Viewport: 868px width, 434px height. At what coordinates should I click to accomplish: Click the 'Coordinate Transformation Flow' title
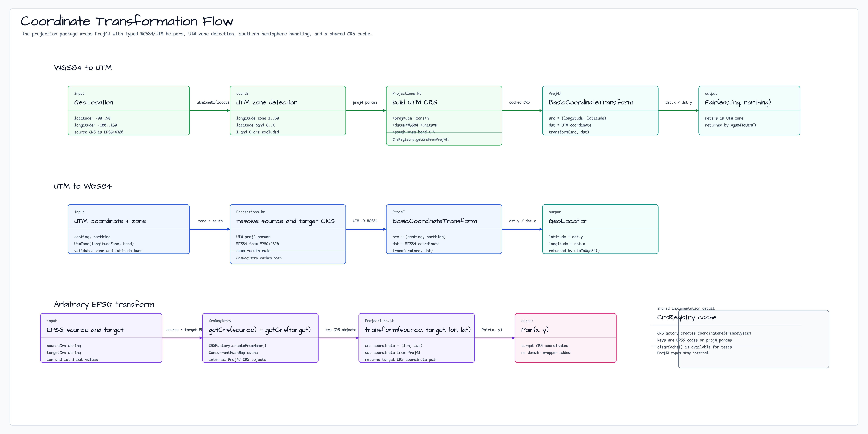pyautogui.click(x=127, y=21)
